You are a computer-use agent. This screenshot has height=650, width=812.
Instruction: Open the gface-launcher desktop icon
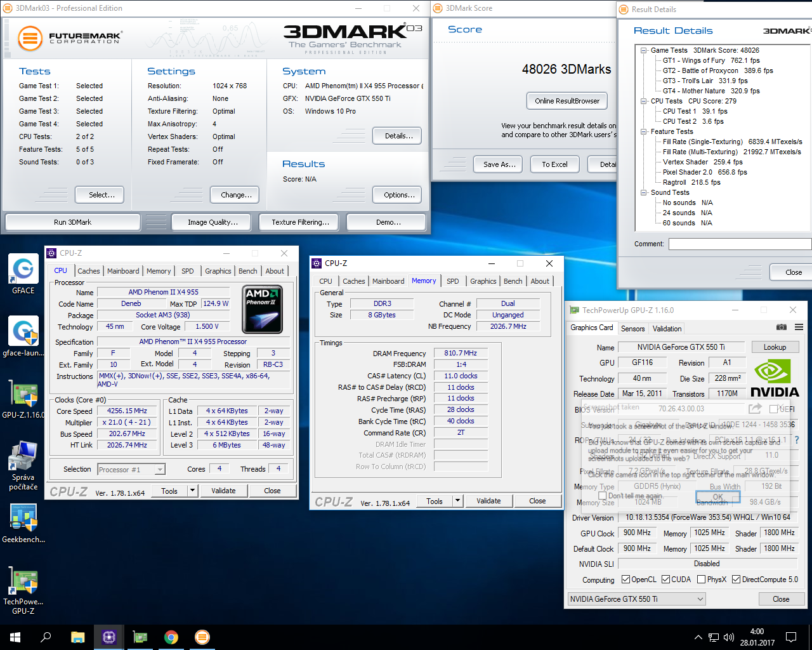tap(23, 336)
